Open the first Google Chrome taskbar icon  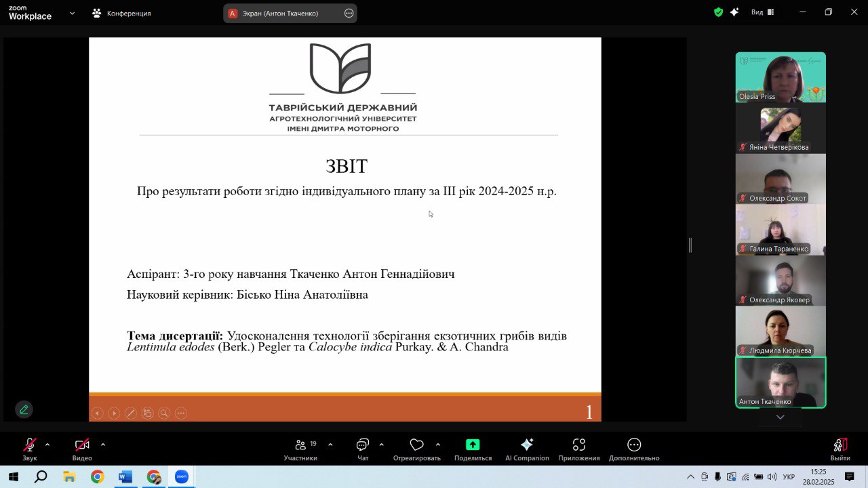click(x=97, y=477)
